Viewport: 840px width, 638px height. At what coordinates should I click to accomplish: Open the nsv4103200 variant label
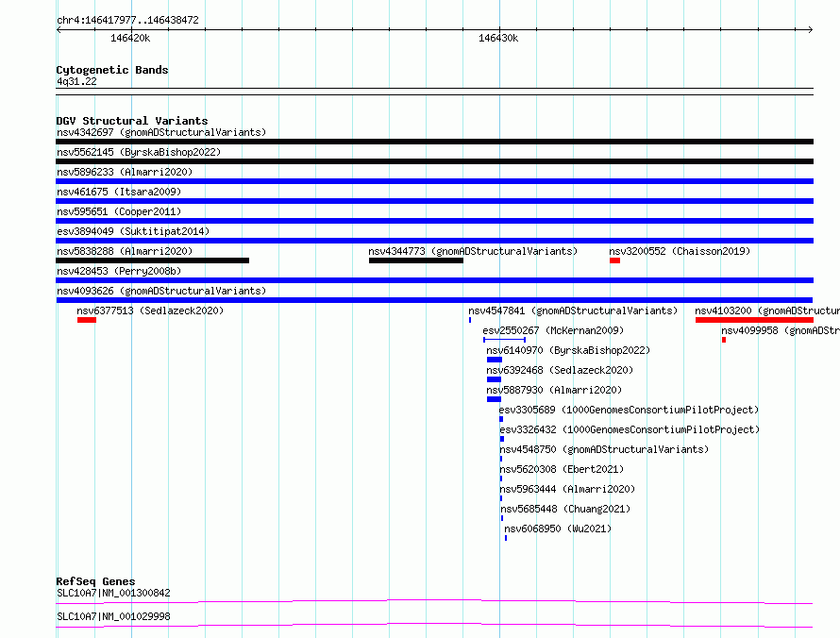(x=767, y=311)
